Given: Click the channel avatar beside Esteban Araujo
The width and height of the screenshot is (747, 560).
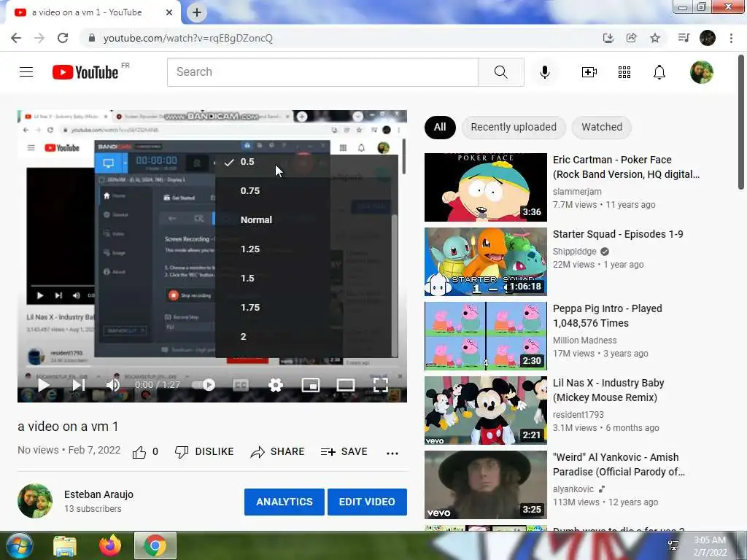Looking at the screenshot, I should point(35,501).
